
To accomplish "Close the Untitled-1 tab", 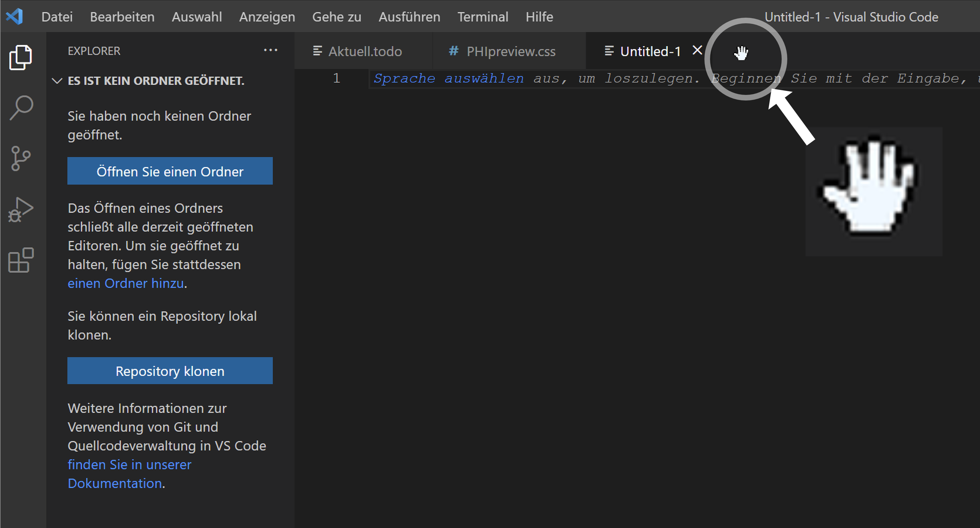I will (x=697, y=50).
